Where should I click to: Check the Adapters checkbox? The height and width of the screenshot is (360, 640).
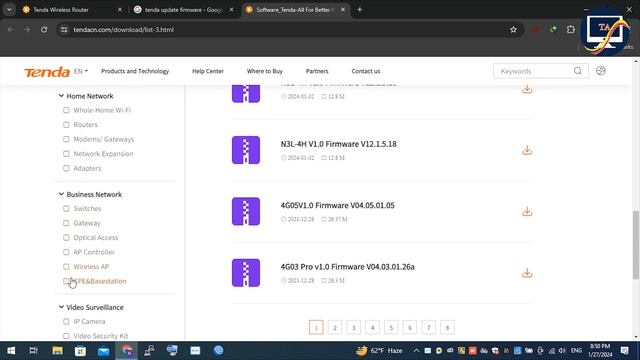(x=66, y=168)
